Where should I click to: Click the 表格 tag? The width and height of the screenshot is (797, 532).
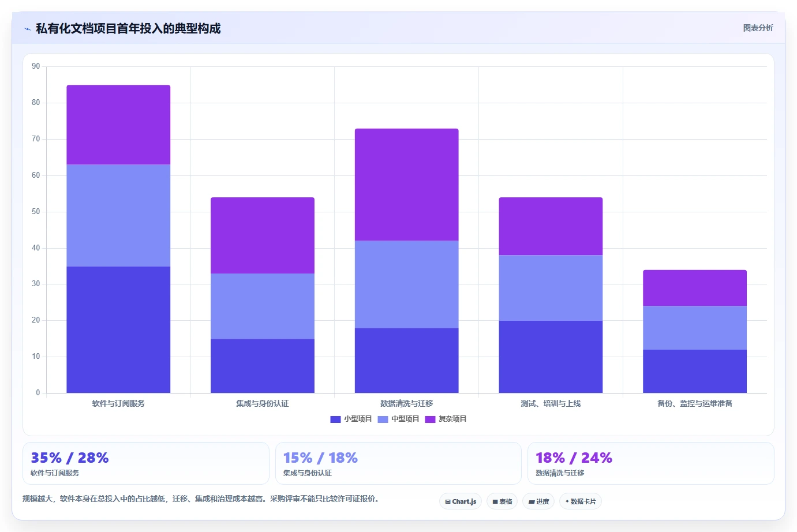[502, 501]
